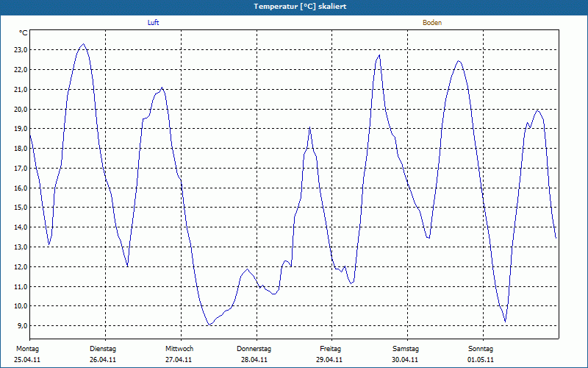Click the date 28.04.11
This screenshot has height=368, width=588.
pos(254,360)
